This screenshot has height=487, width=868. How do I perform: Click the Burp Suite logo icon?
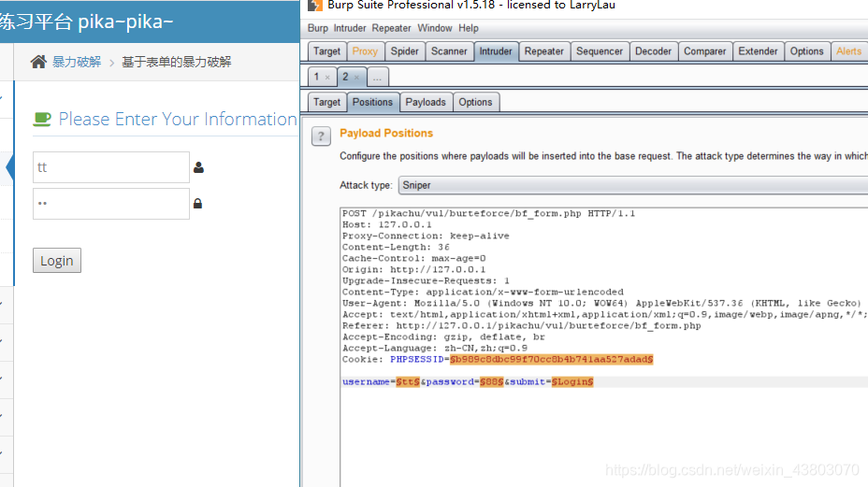click(x=315, y=5)
